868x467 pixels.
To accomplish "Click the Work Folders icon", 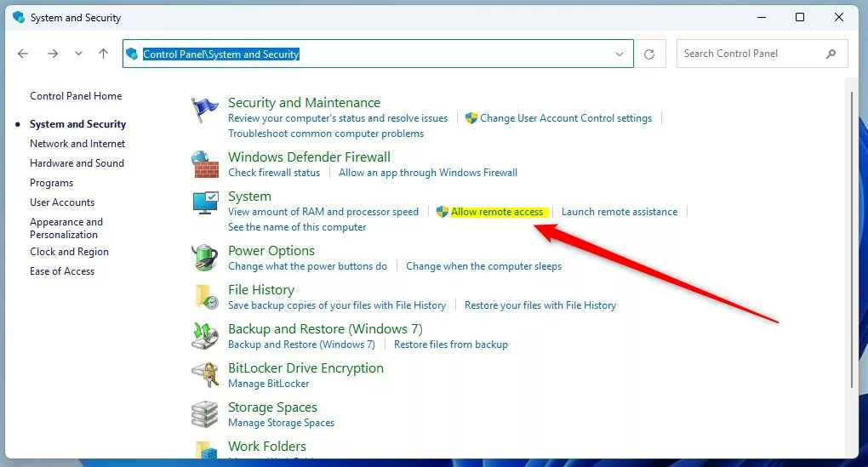I will [206, 450].
